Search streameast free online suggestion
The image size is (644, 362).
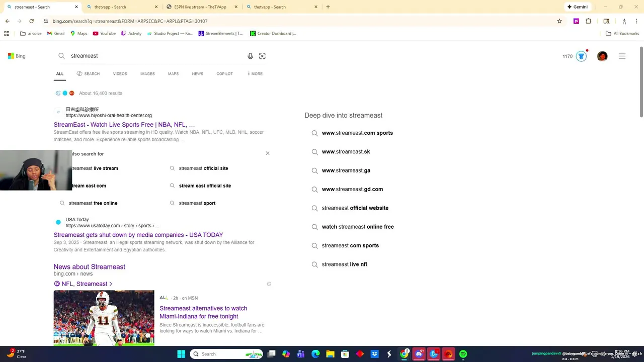click(x=93, y=203)
